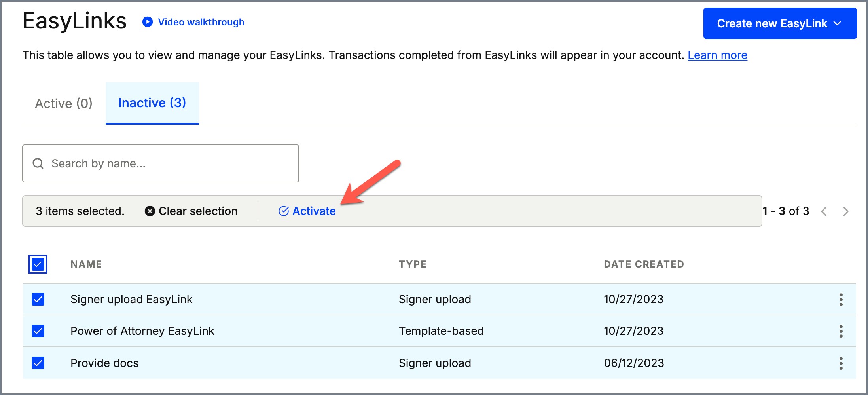
Task: Select the Signer upload EasyLink name
Action: pos(131,299)
